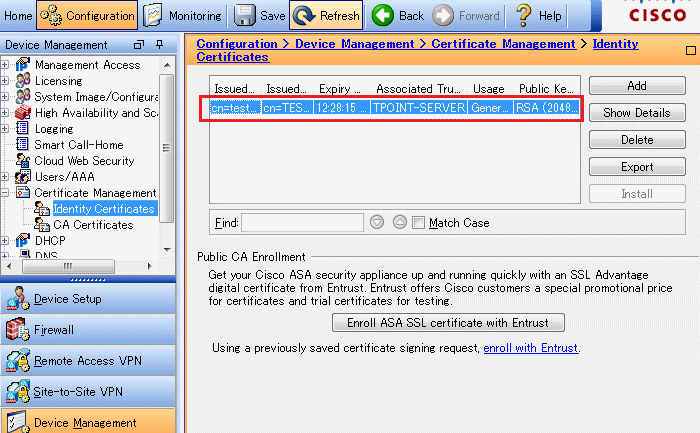
Task: Expand Licensing node
Action: point(5,81)
